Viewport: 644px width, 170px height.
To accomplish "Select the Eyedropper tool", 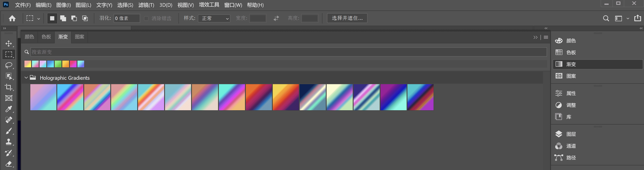I will 9,109.
